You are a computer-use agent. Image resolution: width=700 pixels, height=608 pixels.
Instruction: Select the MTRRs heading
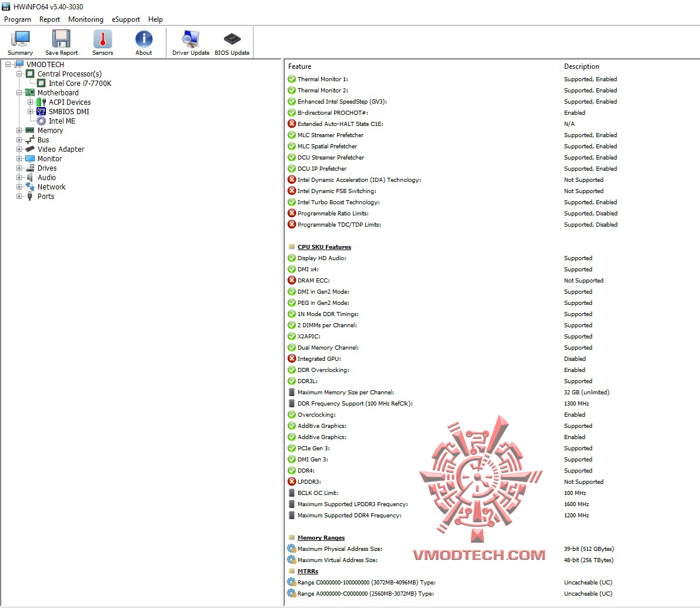pos(308,571)
